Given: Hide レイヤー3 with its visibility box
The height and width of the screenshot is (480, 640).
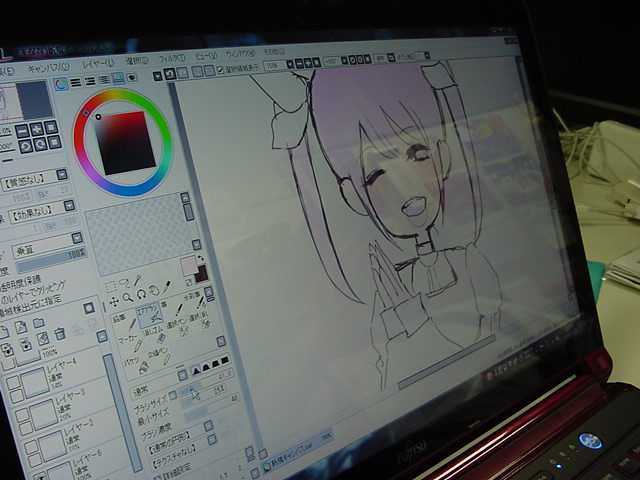Looking at the screenshot, I should coord(22,416).
